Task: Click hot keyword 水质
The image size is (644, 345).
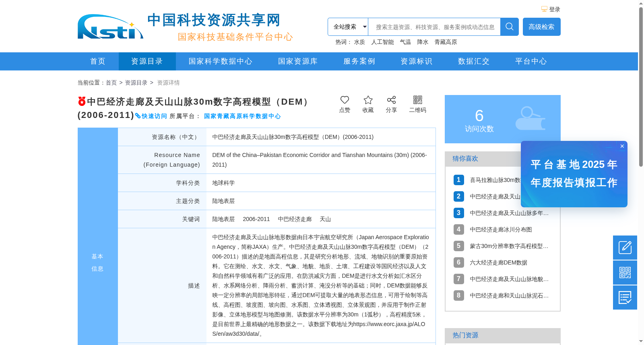Action: [359, 42]
